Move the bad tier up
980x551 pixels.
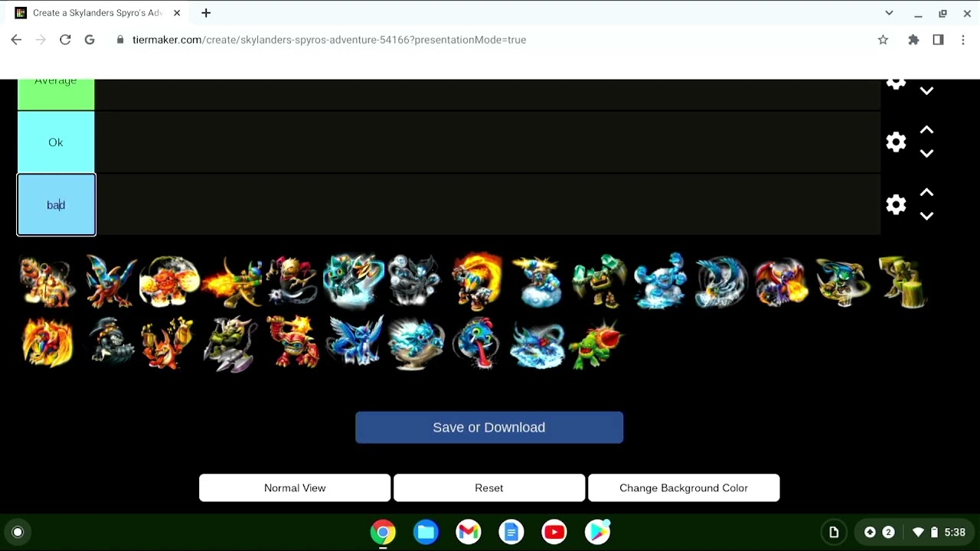(x=926, y=193)
